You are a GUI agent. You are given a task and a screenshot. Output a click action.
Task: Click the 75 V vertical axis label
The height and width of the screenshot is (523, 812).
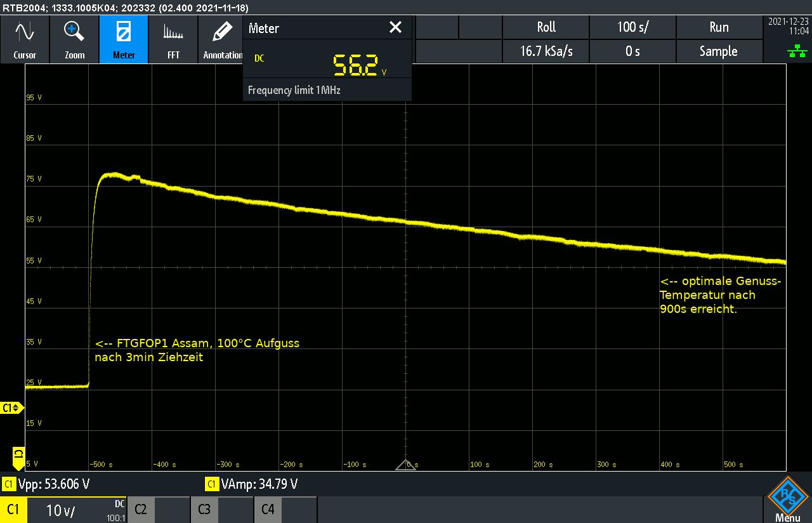34,179
